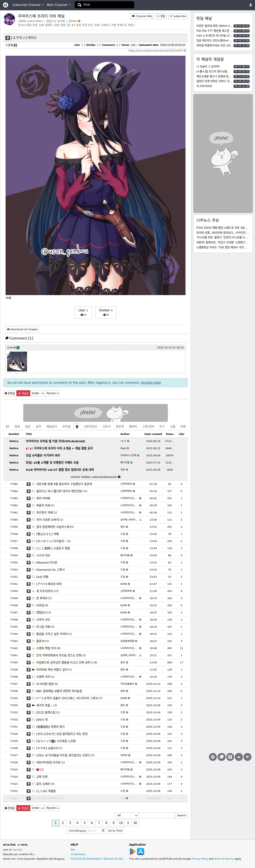Click the Find search input field
The width and height of the screenshot is (255, 868).
point(104,5)
